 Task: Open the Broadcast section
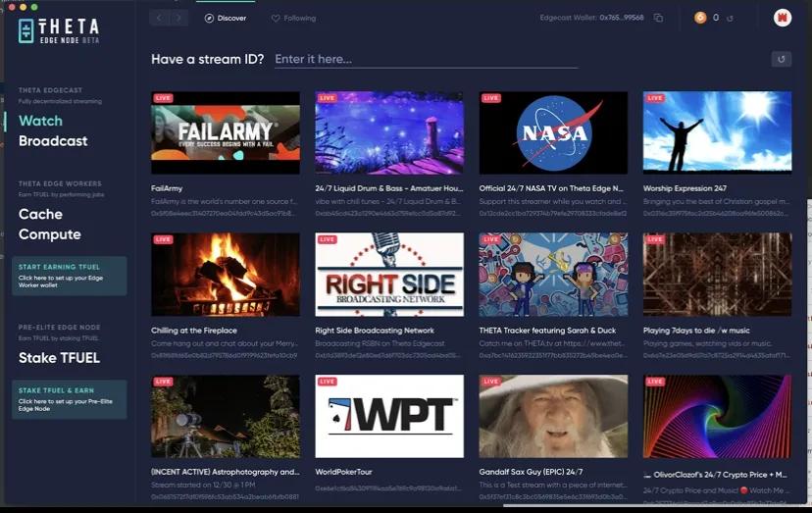coord(53,141)
